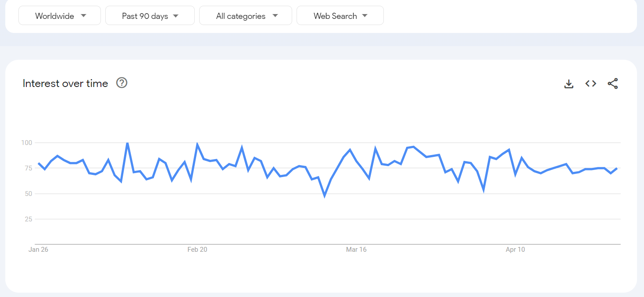This screenshot has height=297, width=644.
Task: Expand the Web Search type dropdown
Action: coord(340,16)
